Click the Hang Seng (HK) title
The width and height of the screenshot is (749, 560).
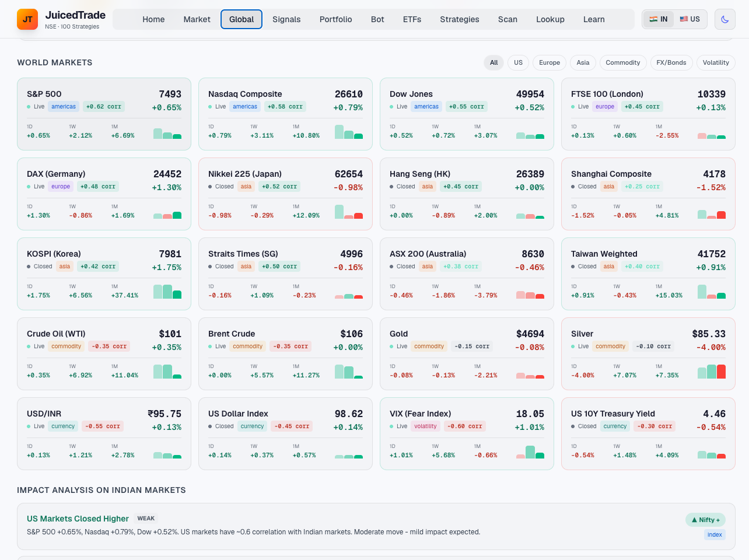pos(420,174)
